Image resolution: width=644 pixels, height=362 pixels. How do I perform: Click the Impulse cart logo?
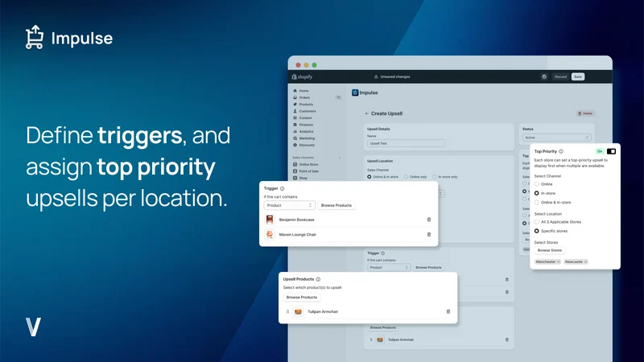[x=35, y=37]
